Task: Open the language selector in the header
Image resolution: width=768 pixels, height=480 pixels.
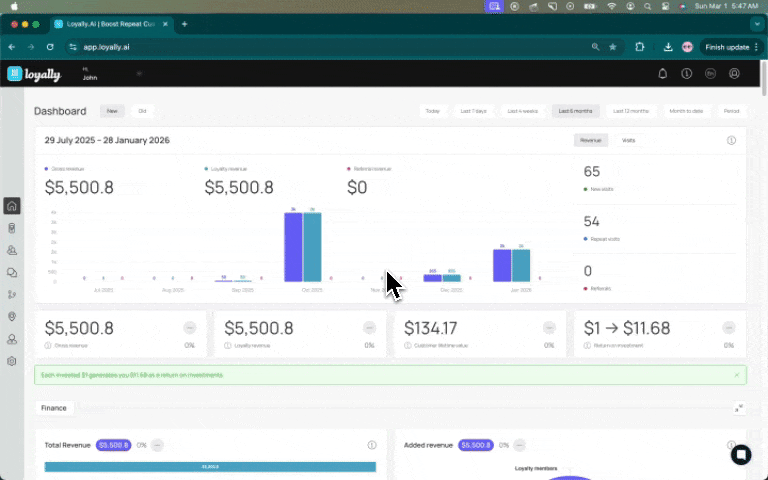Action: [x=710, y=74]
